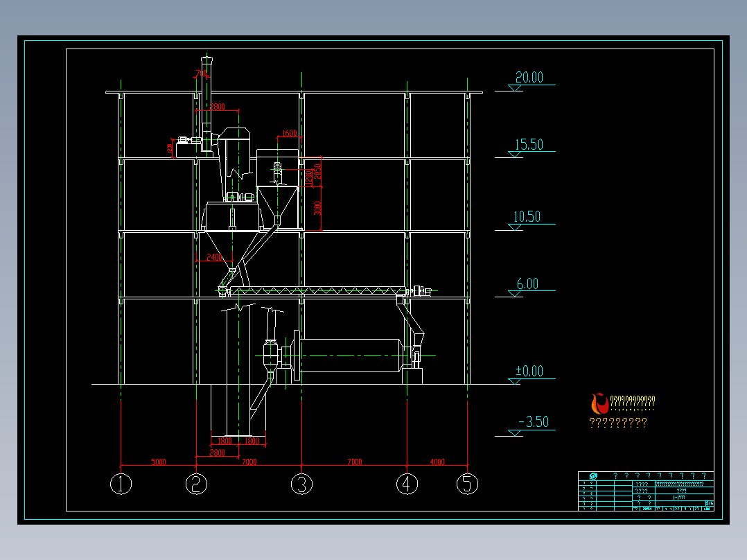Click the -3.50 elevation label
The height and width of the screenshot is (560, 747).
534,422
